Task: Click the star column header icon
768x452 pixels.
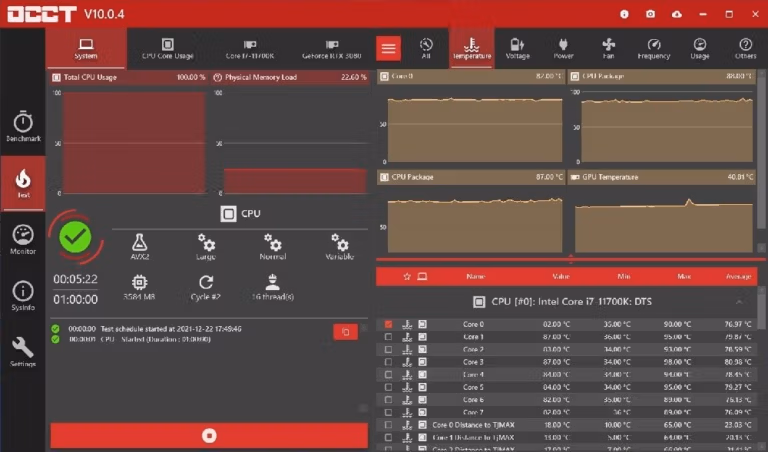Action: (x=407, y=277)
